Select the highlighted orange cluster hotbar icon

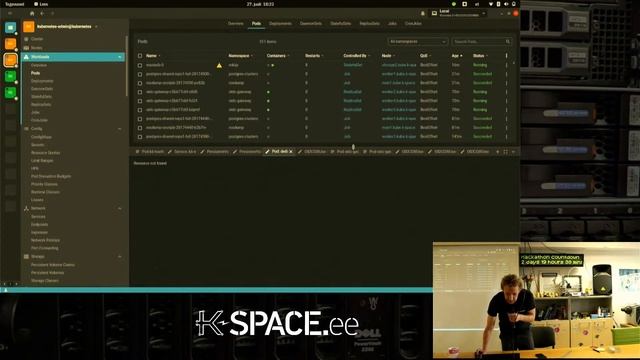tap(10, 60)
